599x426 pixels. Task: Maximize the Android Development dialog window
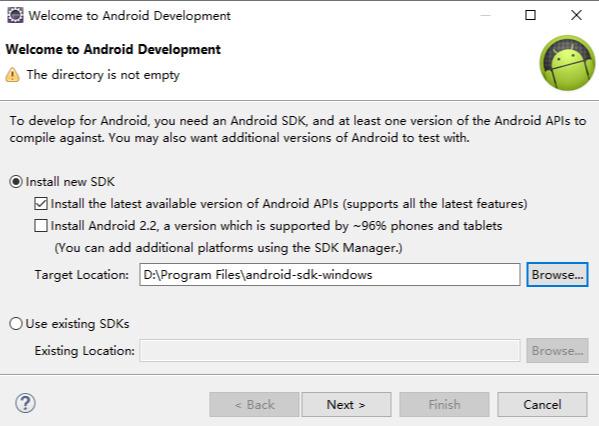pos(530,15)
